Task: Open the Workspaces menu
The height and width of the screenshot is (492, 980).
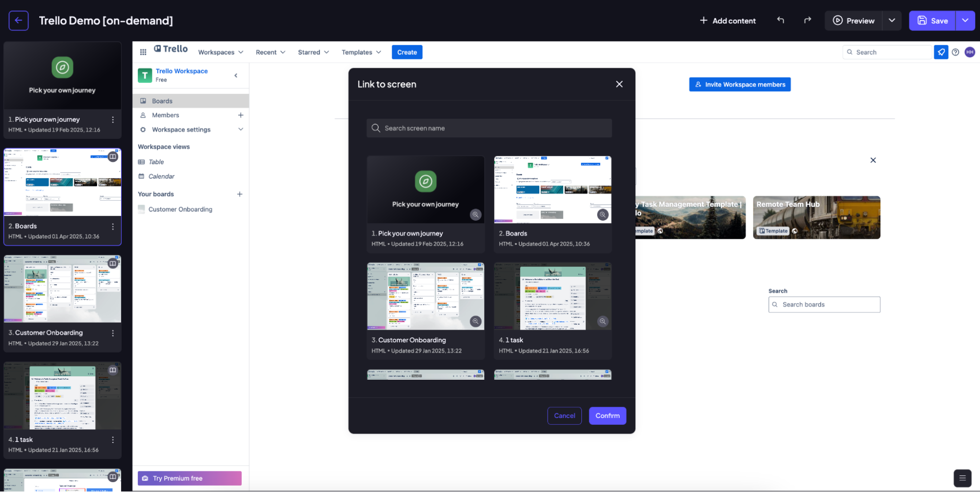Action: [x=221, y=52]
